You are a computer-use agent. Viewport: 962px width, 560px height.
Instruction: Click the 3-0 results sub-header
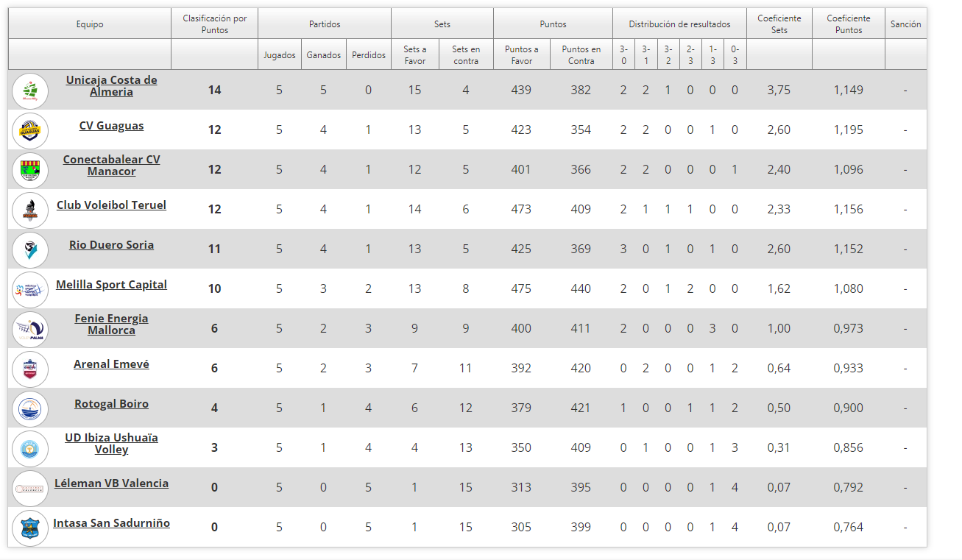[x=623, y=55]
